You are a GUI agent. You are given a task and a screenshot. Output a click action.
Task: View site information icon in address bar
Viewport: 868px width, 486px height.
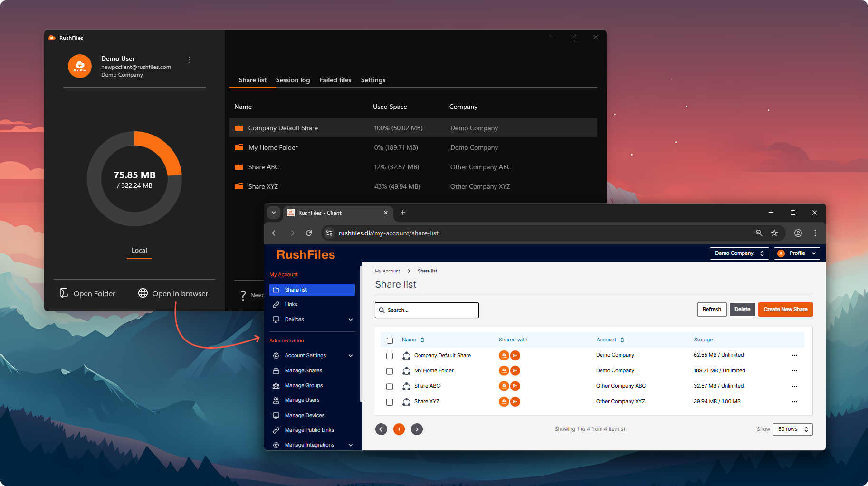coord(329,233)
